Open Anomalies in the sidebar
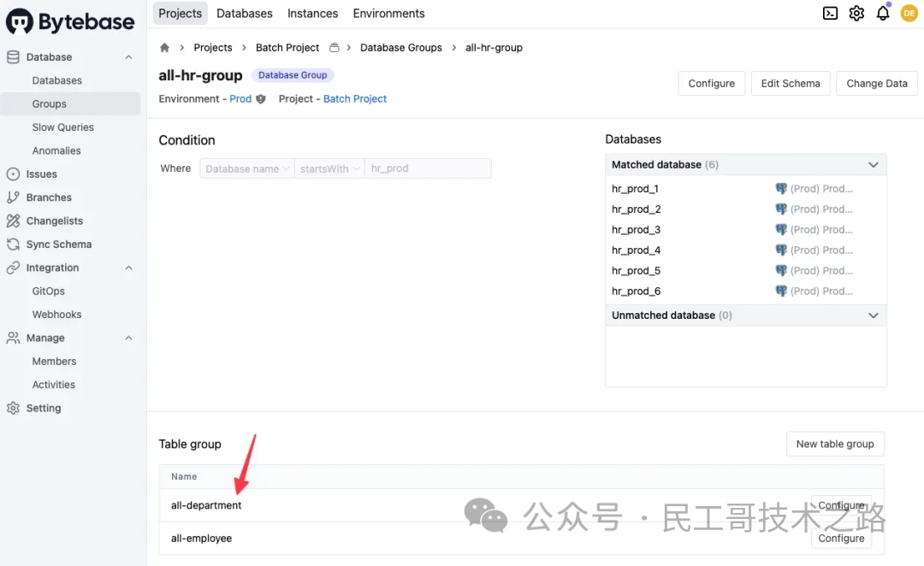 coord(56,150)
